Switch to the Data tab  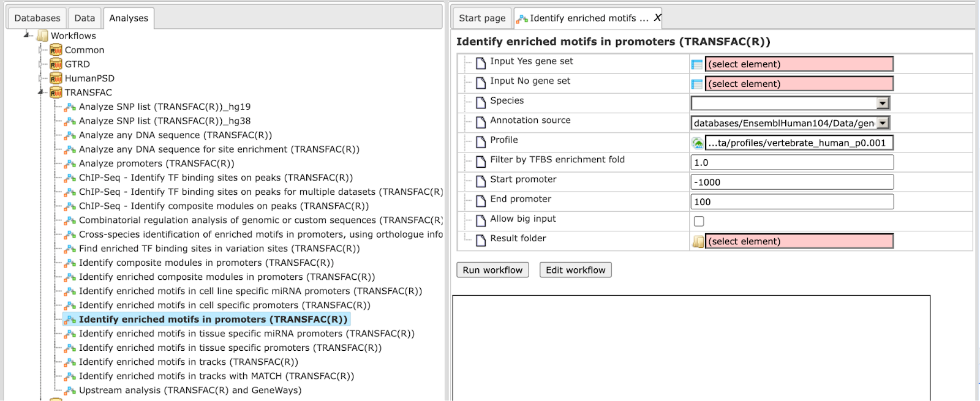[85, 18]
